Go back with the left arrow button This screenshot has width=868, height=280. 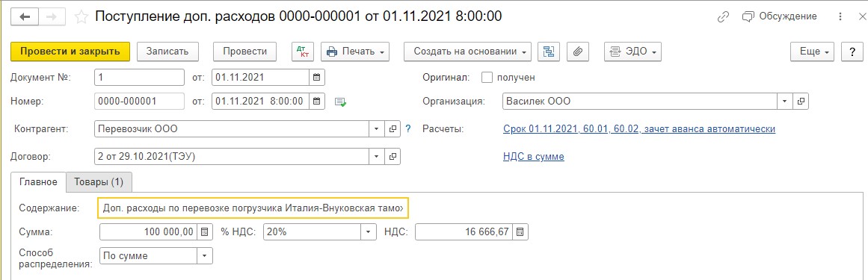(24, 17)
